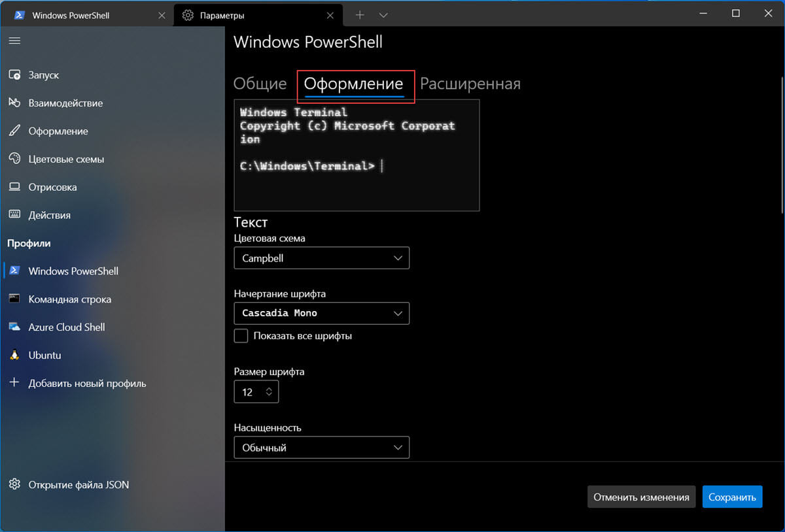Open the Насыщенность Обычный dropdown
Screen dimensions: 785x532
point(321,448)
